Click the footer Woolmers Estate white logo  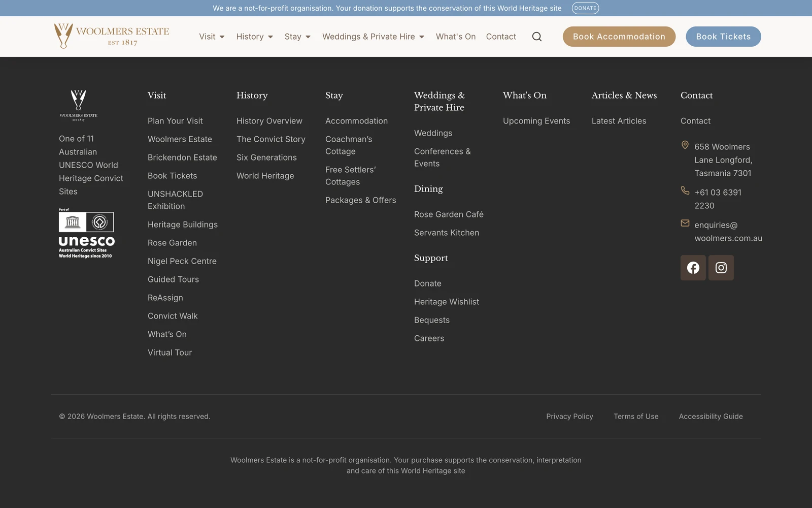click(x=78, y=105)
